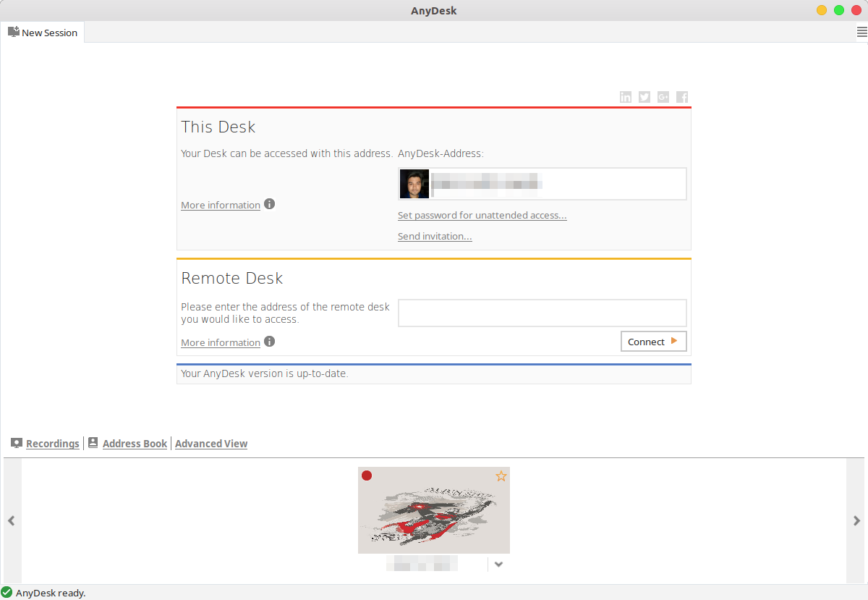Open the LinkedIn social icon
868x600 pixels.
tap(626, 97)
